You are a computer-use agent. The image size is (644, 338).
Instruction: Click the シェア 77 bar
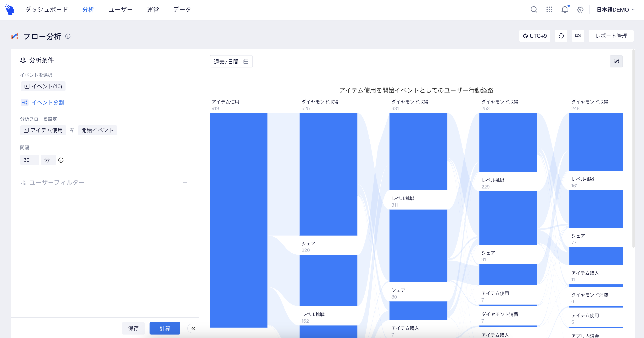point(596,256)
